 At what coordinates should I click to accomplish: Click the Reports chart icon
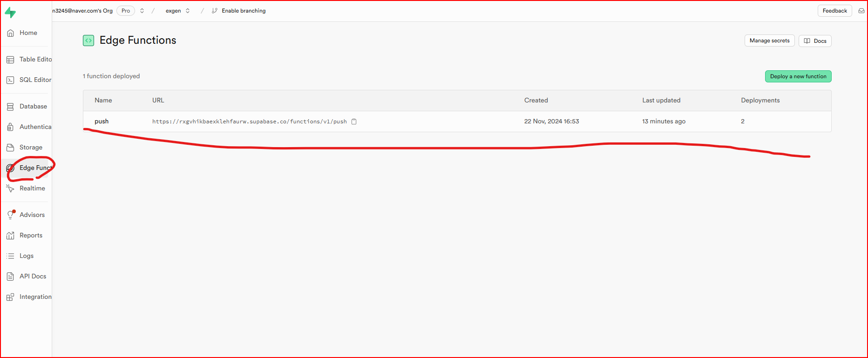pos(10,236)
